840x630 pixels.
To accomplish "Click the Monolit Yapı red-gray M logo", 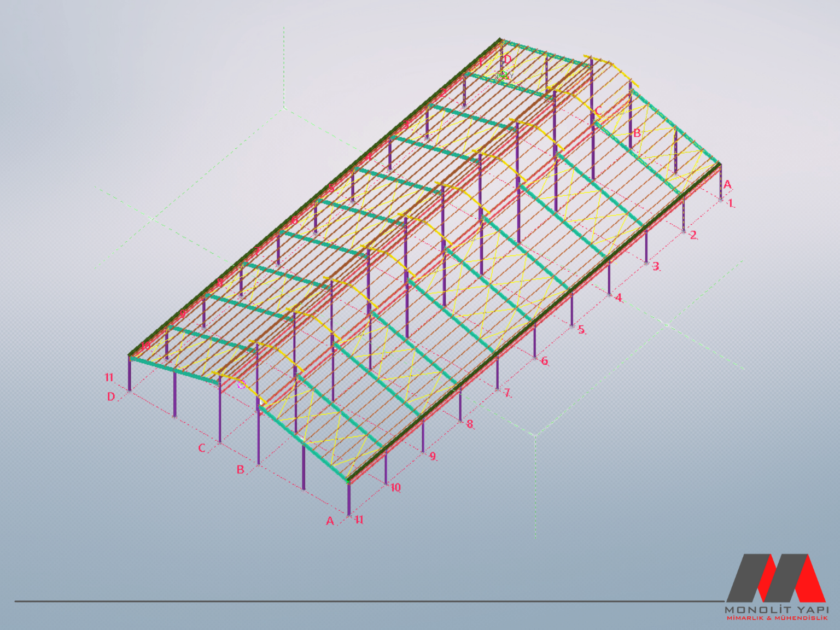I will tap(775, 577).
